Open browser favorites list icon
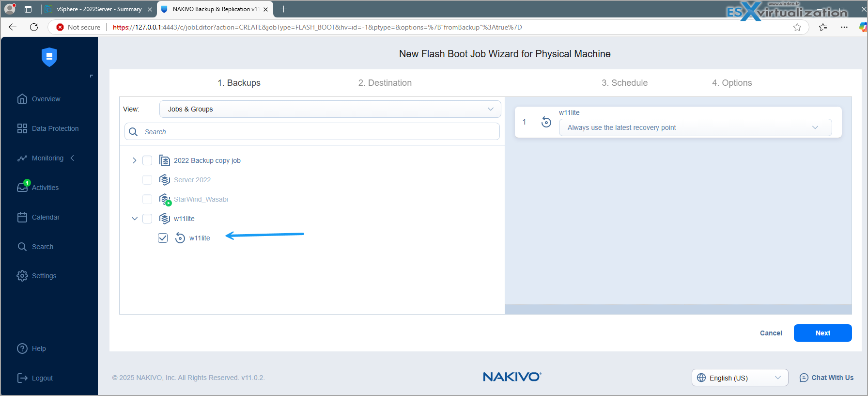 click(x=823, y=27)
